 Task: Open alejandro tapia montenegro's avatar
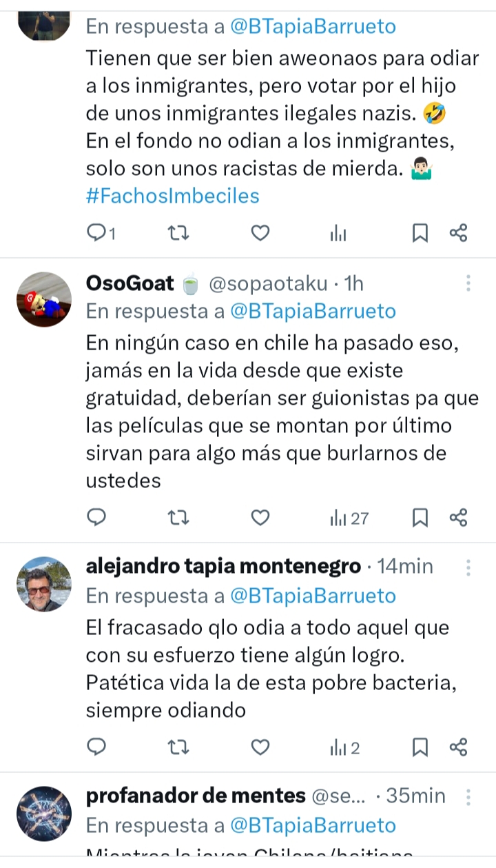click(44, 584)
